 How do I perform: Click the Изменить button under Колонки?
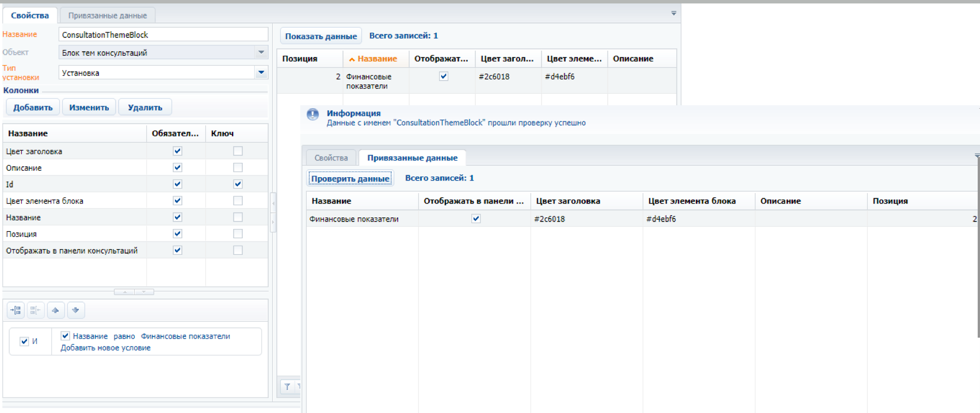[89, 108]
